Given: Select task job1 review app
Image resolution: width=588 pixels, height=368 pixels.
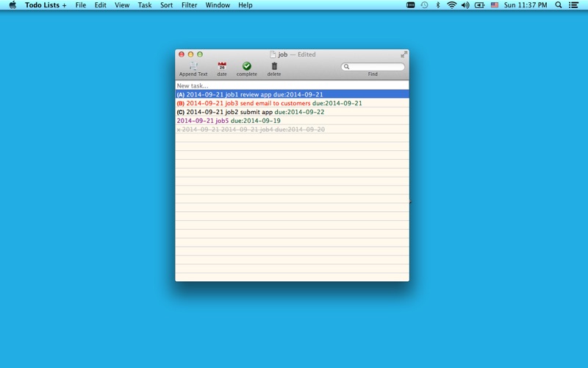Looking at the screenshot, I should [x=292, y=94].
